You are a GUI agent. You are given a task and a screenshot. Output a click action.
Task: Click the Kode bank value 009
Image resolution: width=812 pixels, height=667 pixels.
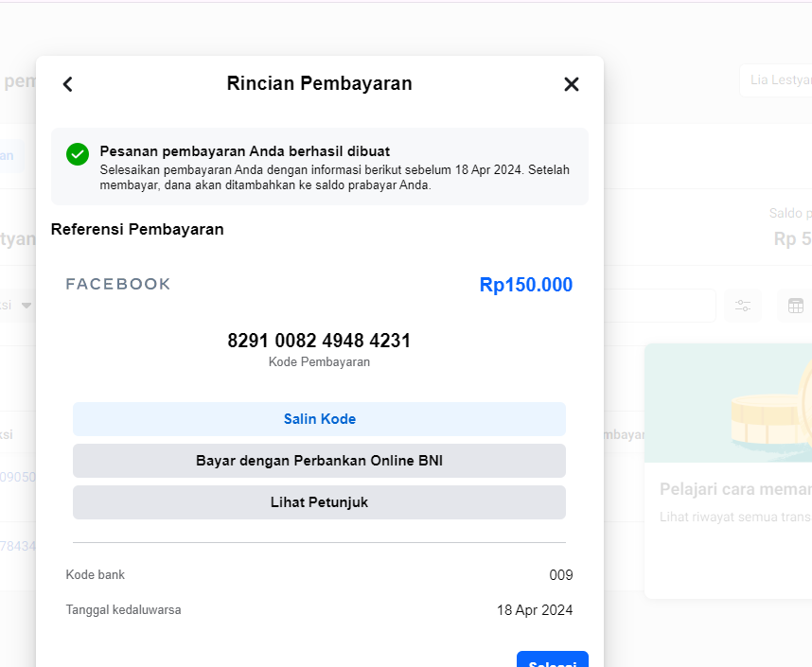[561, 575]
